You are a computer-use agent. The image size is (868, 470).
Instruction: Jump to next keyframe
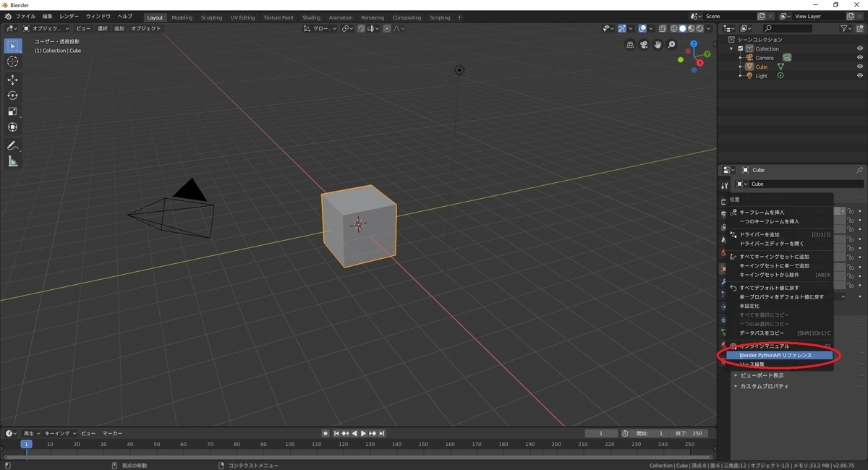(373, 433)
